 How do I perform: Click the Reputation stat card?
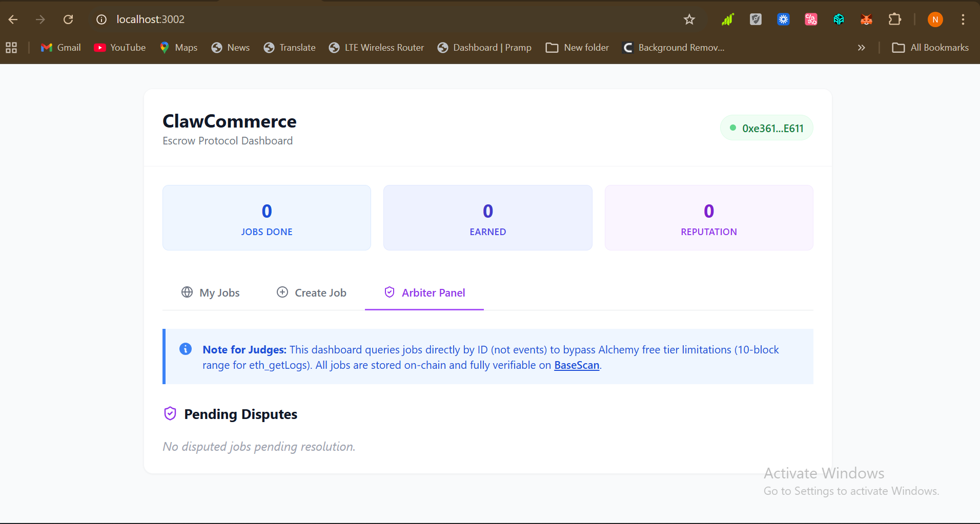tap(708, 218)
